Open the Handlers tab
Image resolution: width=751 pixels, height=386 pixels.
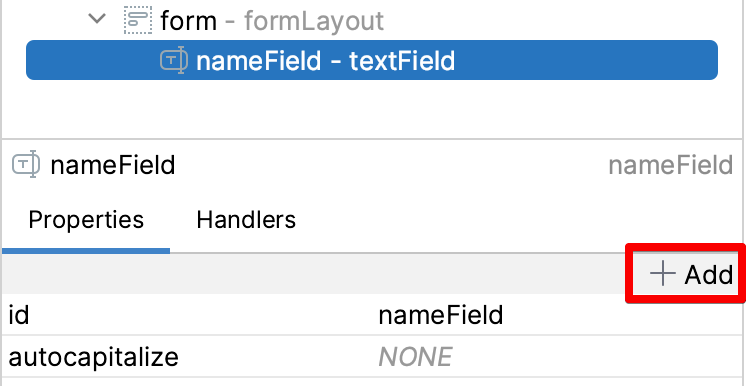[246, 220]
